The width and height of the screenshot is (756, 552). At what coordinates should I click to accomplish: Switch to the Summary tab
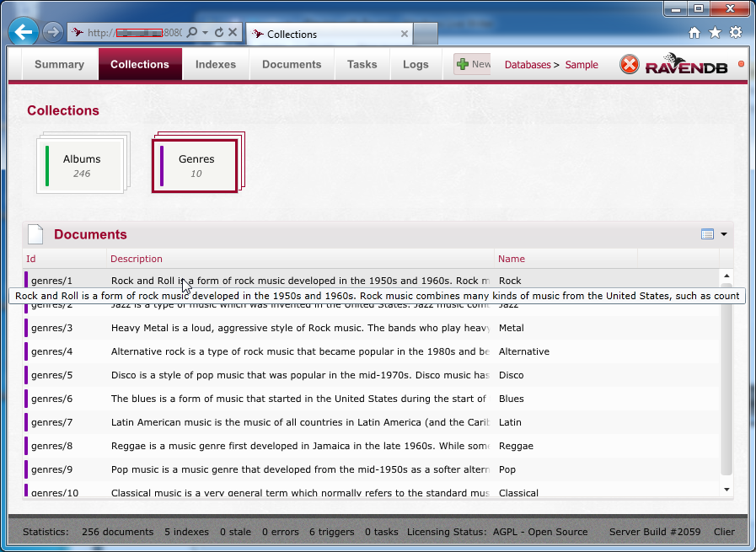[59, 64]
